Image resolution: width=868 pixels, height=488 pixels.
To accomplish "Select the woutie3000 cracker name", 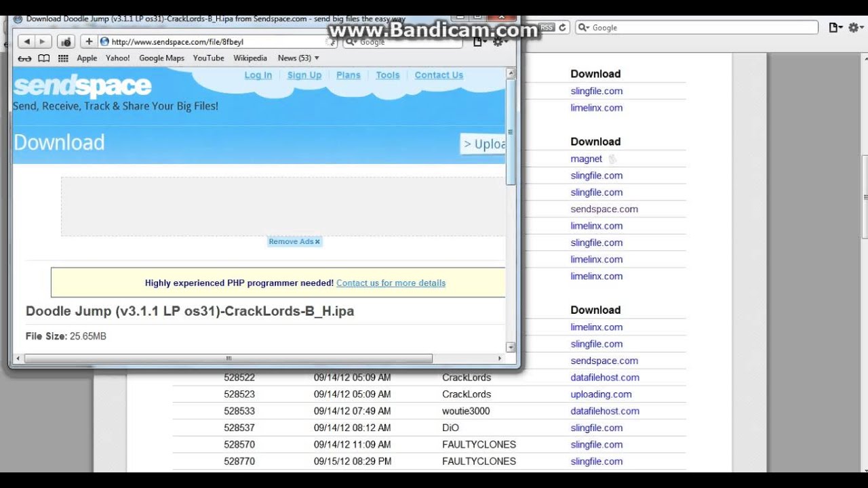I will pyautogui.click(x=466, y=411).
